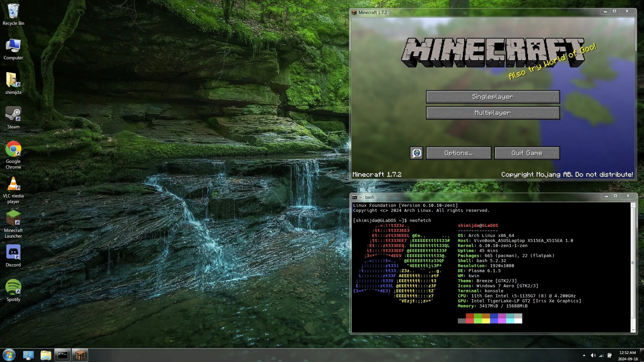Image resolution: width=644 pixels, height=362 pixels.
Task: Launch Spotify from the desktop
Action: click(x=13, y=291)
